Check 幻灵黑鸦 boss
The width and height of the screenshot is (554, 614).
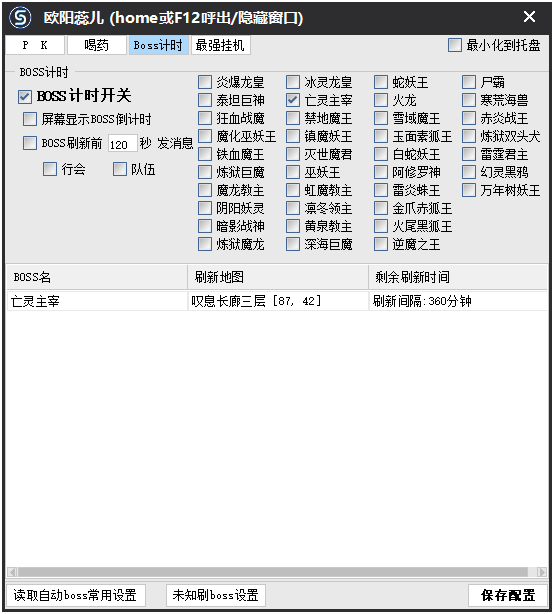(469, 172)
